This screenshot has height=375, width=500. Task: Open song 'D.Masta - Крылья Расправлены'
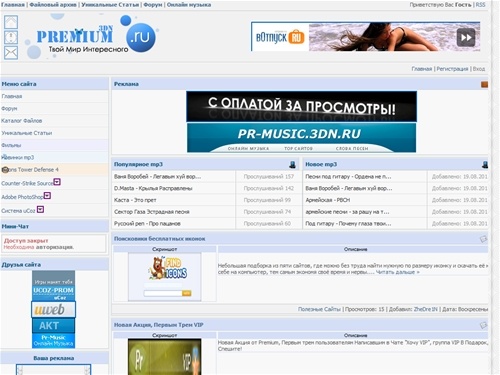153,188
